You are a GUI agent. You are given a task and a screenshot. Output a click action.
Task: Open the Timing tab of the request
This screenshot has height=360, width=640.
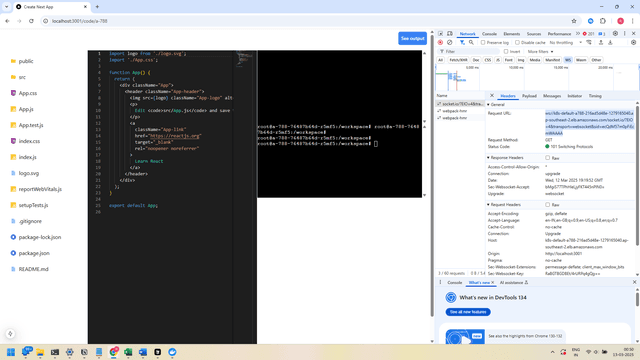(x=595, y=96)
